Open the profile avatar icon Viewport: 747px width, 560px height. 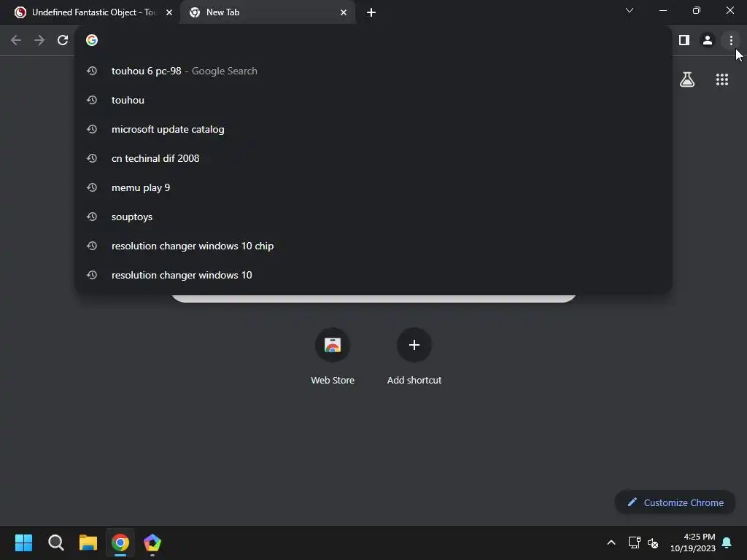pyautogui.click(x=708, y=41)
